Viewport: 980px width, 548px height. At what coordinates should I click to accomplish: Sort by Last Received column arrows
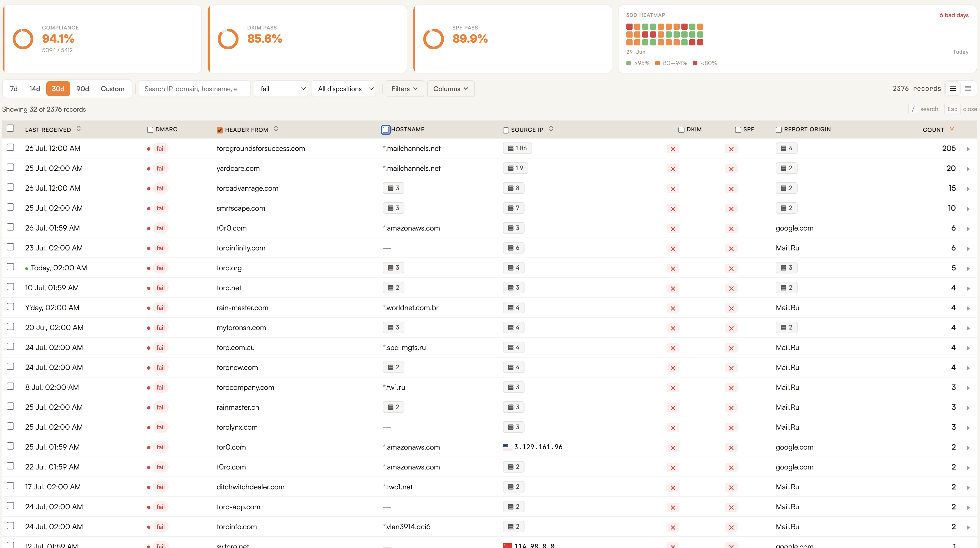click(x=78, y=128)
